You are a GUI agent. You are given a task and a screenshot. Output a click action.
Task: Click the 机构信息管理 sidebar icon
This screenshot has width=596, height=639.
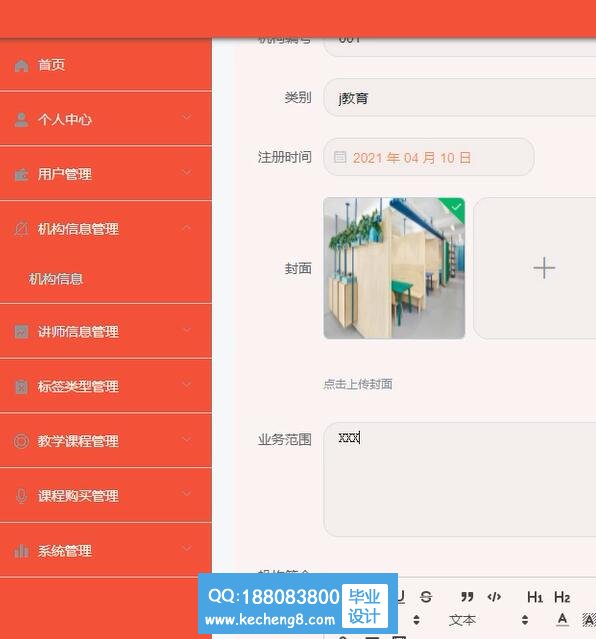(21, 229)
